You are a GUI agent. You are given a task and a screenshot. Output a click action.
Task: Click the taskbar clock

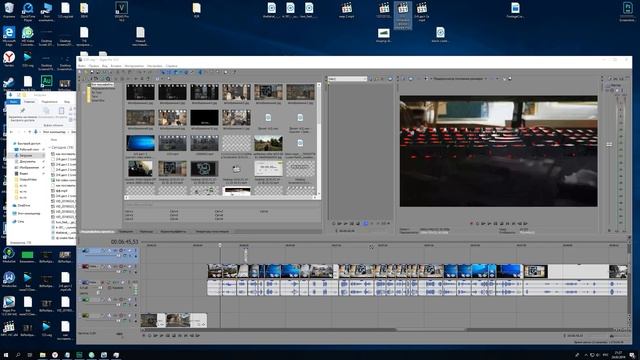click(619, 355)
